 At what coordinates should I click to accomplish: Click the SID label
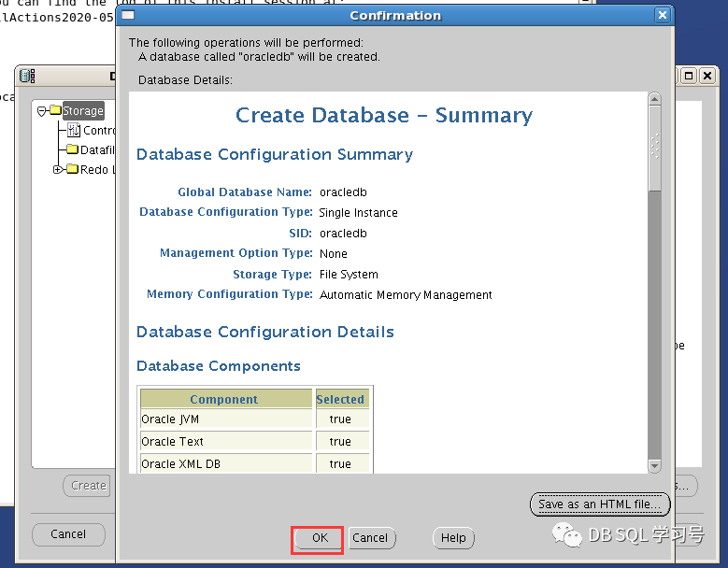(300, 233)
